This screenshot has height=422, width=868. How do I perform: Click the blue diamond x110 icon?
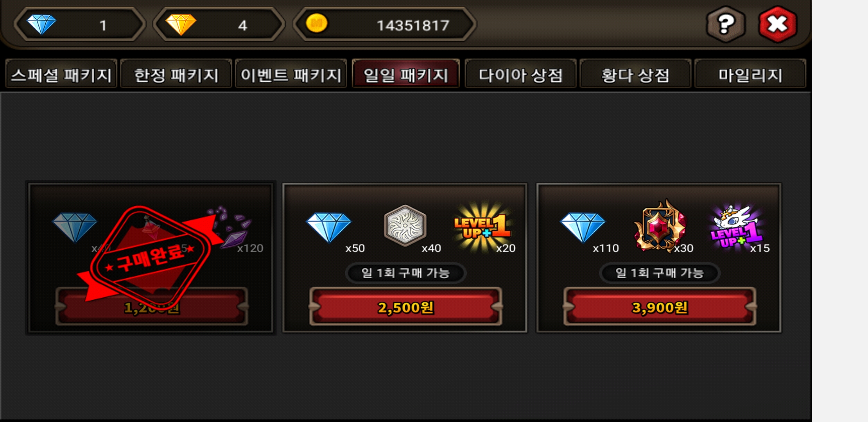[x=583, y=227]
